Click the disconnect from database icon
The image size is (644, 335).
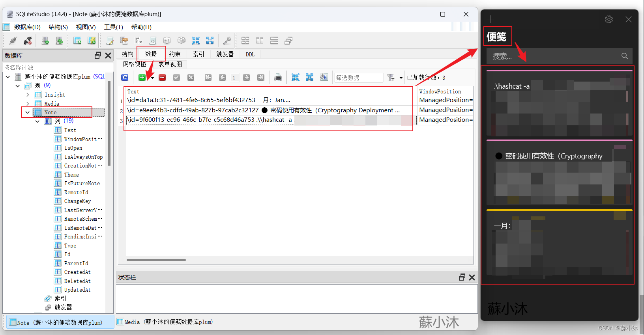point(28,41)
